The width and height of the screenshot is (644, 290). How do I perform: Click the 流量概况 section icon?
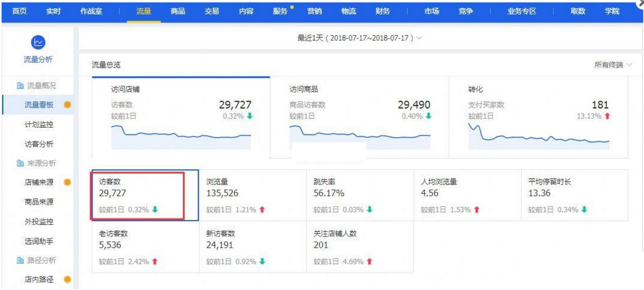20,86
